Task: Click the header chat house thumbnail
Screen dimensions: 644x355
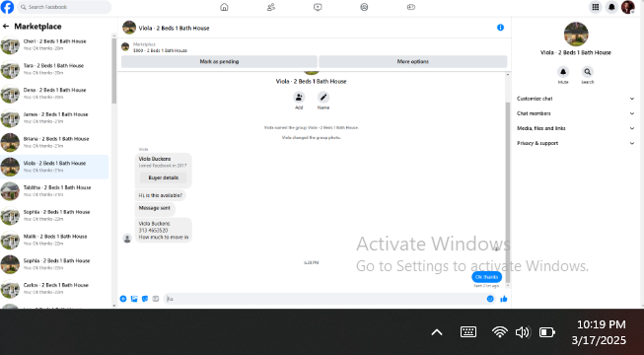Action: point(129,28)
